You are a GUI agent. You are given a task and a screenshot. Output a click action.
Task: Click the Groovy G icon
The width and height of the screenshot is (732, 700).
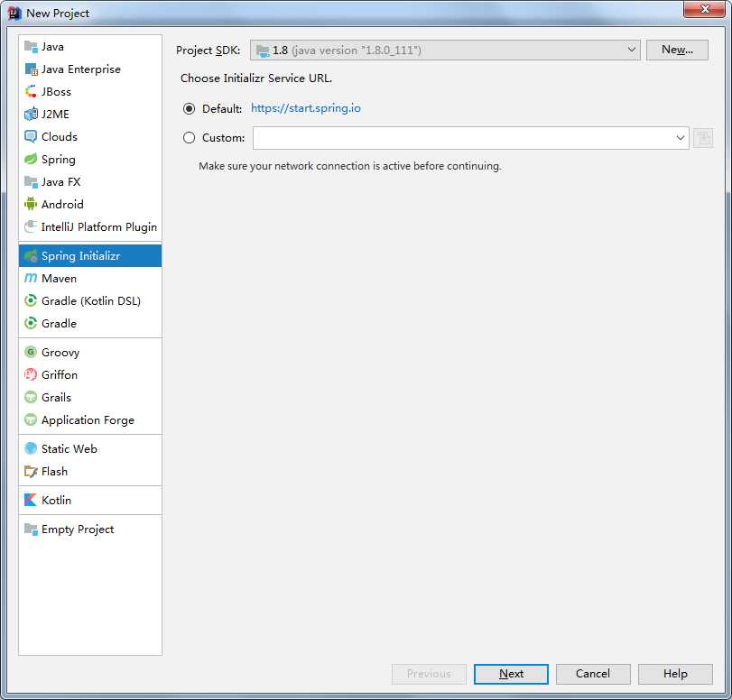[x=31, y=352]
